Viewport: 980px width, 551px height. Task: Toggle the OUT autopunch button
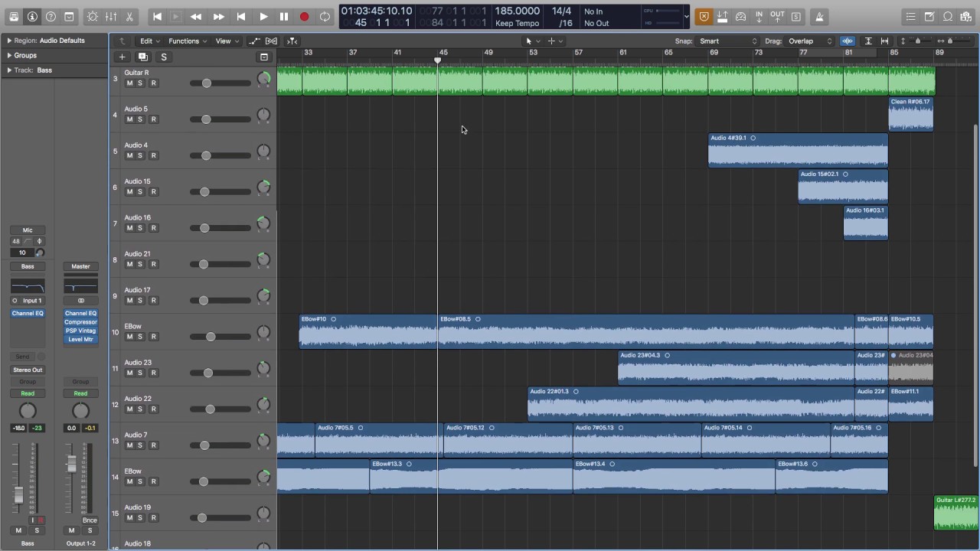click(x=777, y=17)
